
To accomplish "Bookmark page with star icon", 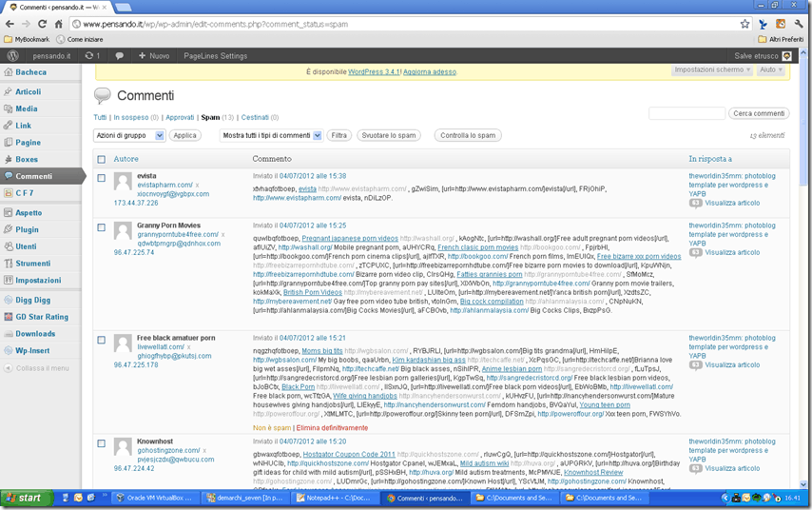I will (744, 24).
